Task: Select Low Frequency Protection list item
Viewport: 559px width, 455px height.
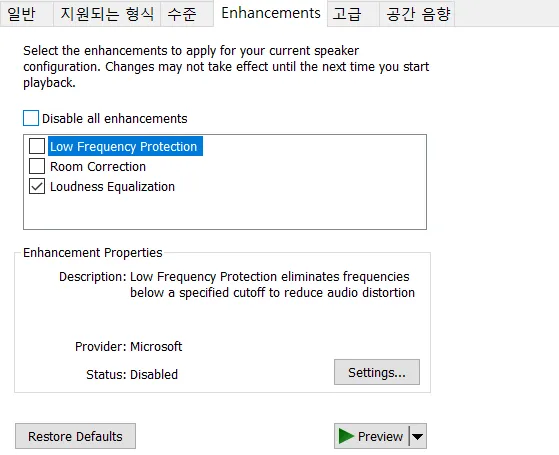Action: (125, 146)
